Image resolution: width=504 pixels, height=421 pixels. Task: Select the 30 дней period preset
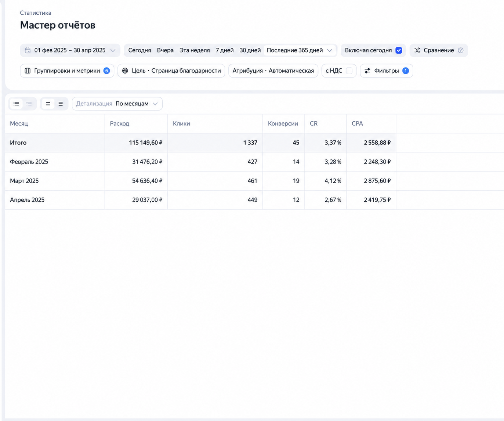(250, 50)
